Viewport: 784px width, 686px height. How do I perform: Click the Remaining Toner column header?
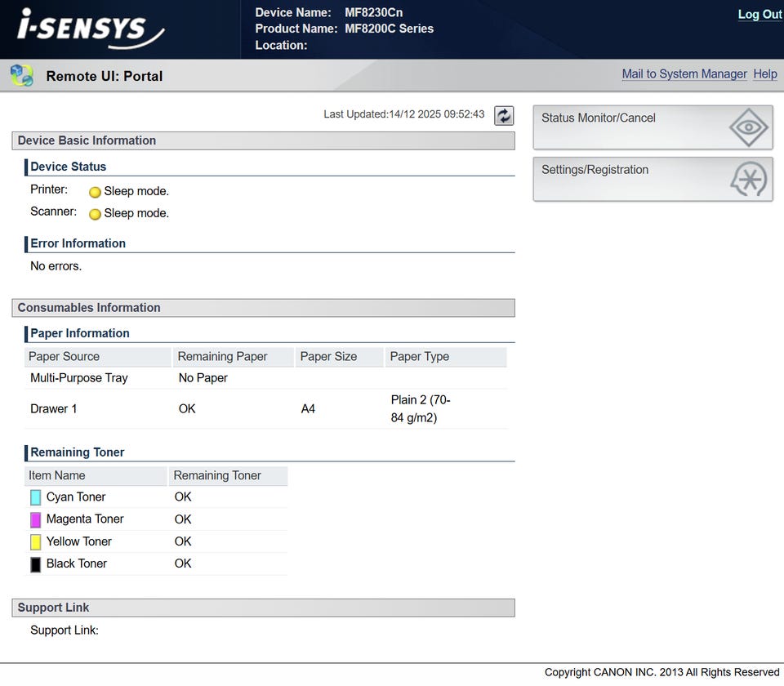pyautogui.click(x=228, y=476)
